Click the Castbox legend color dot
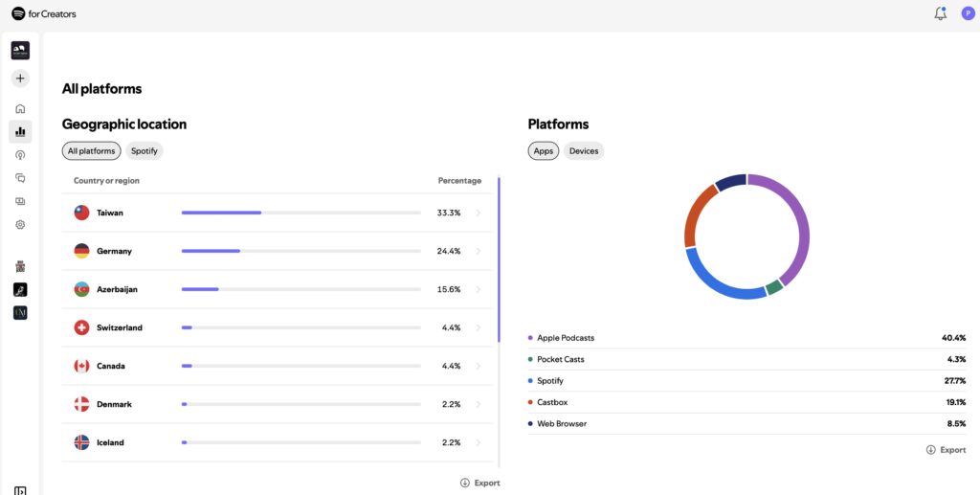980x495 pixels. pos(530,402)
